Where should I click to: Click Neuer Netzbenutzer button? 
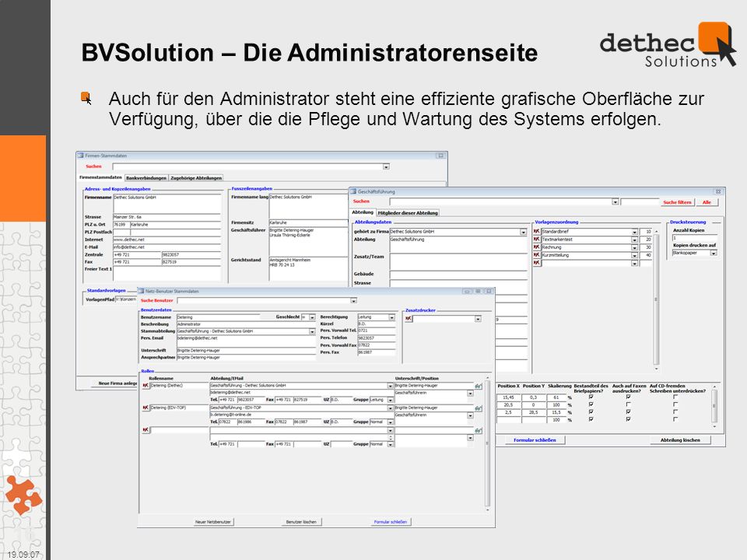coord(213,522)
